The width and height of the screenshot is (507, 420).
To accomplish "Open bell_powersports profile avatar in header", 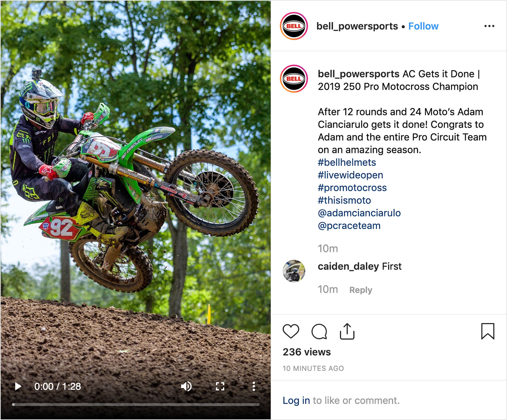I will [294, 26].
